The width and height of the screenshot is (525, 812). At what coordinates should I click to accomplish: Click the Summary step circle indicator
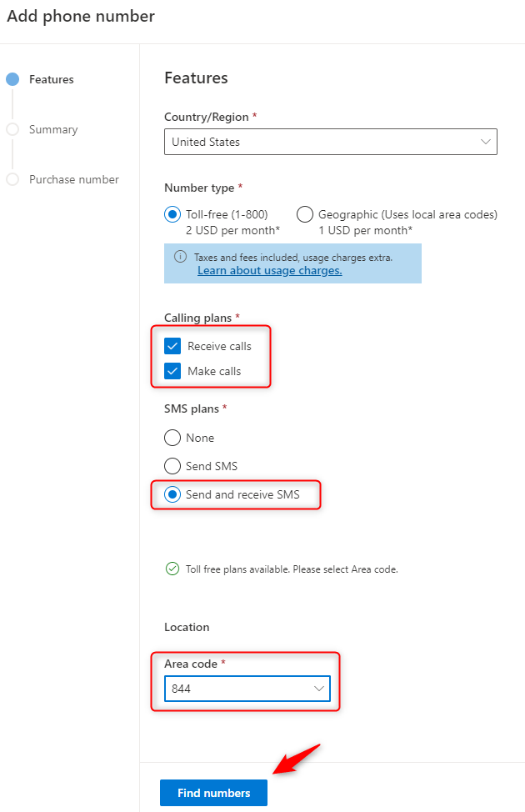[12, 129]
